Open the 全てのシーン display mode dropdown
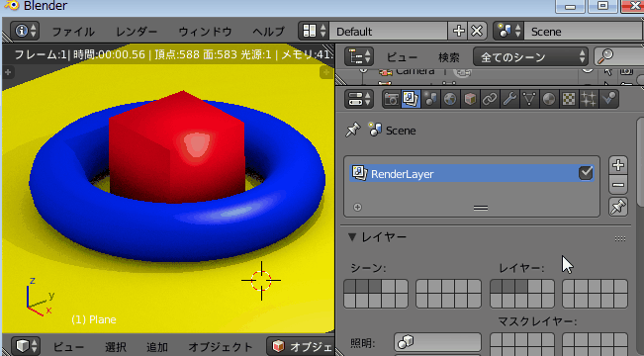 (x=530, y=56)
